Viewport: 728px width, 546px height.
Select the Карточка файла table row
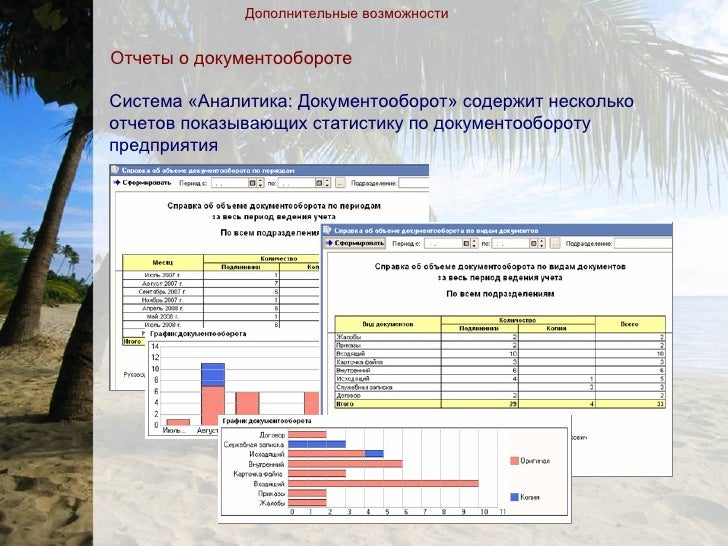[x=500, y=362]
